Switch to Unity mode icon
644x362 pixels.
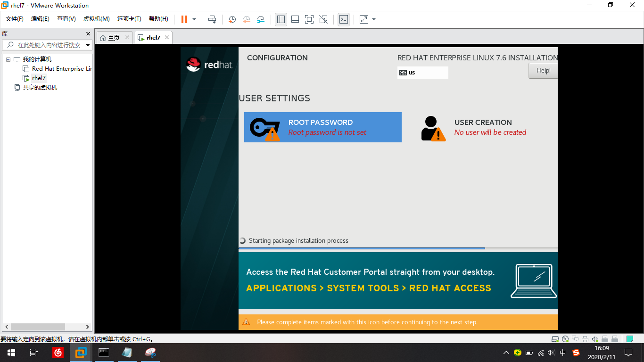[x=323, y=19]
